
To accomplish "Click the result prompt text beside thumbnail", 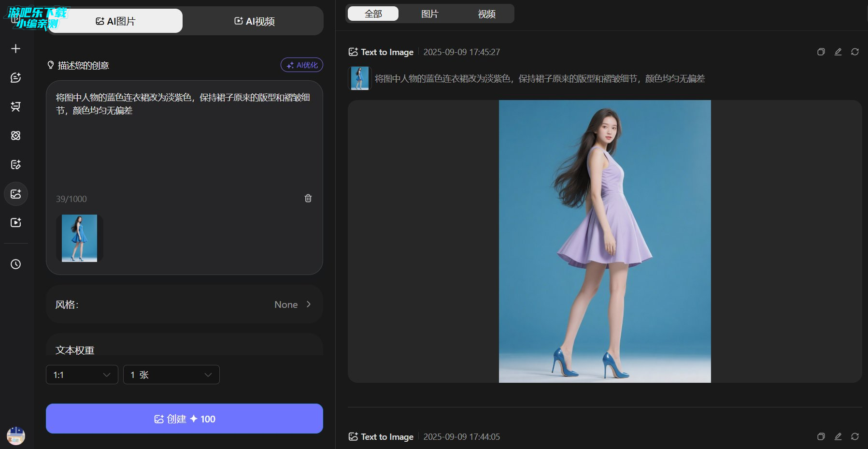I will tap(540, 78).
